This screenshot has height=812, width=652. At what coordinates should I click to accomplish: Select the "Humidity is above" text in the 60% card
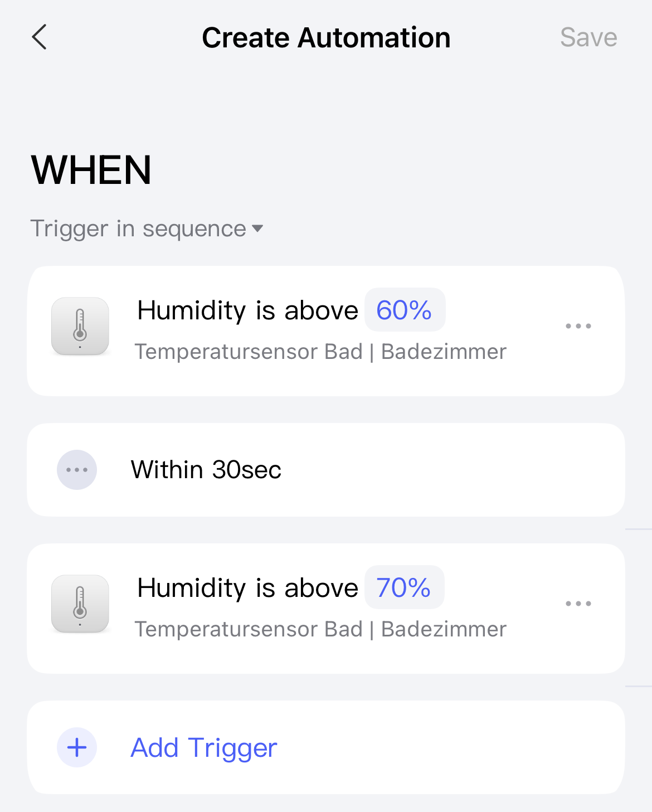pos(247,310)
